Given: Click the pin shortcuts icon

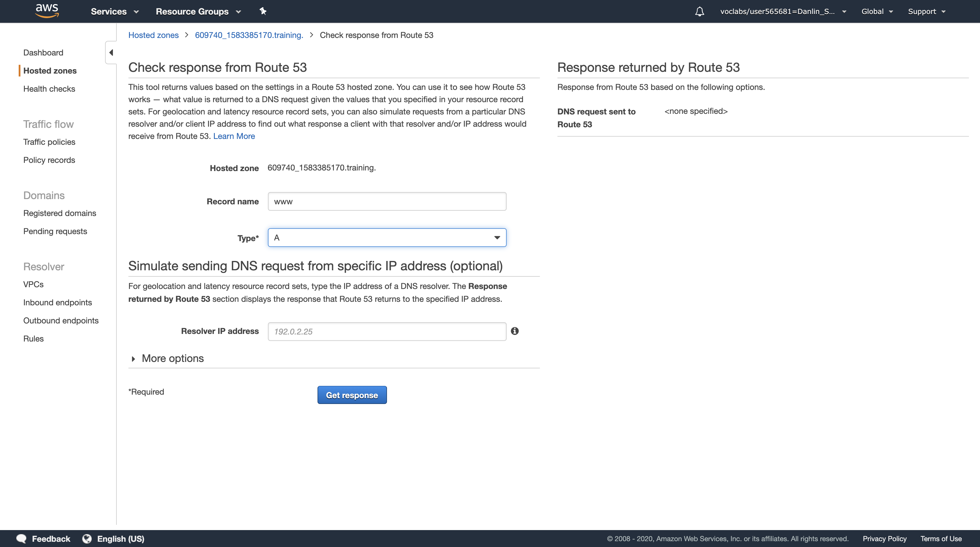Looking at the screenshot, I should tap(263, 11).
